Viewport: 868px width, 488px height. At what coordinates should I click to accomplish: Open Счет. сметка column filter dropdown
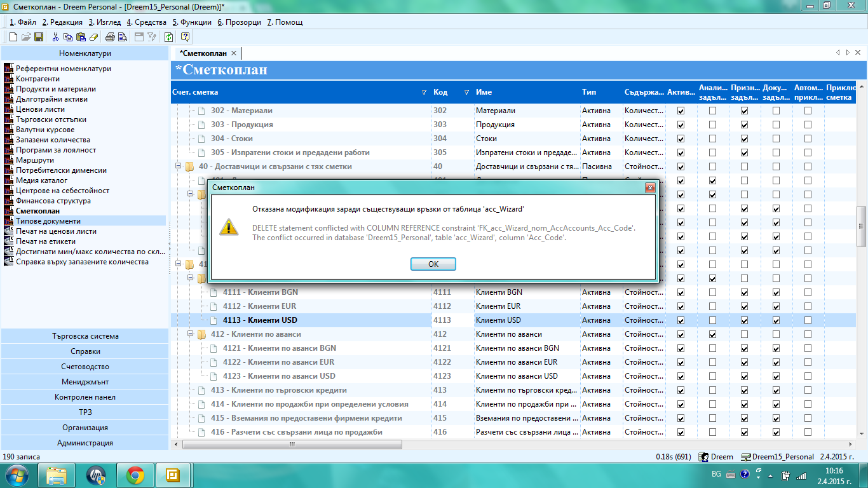point(424,92)
